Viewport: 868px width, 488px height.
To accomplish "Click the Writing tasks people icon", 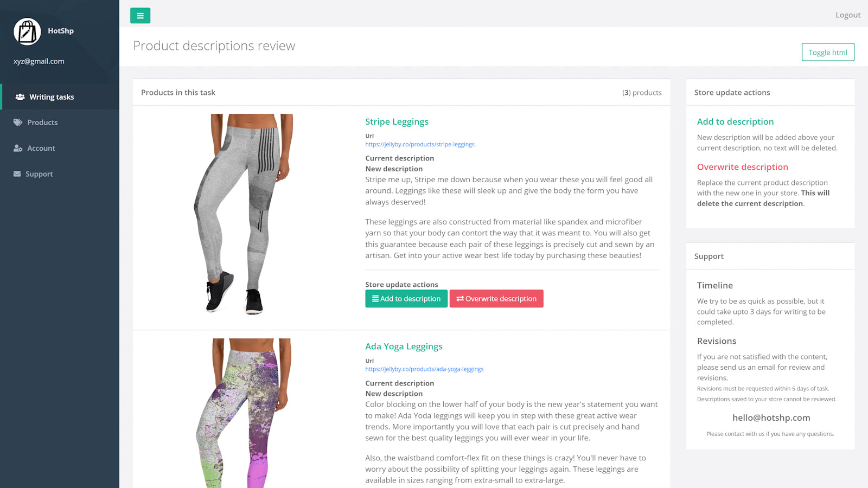I will [20, 97].
